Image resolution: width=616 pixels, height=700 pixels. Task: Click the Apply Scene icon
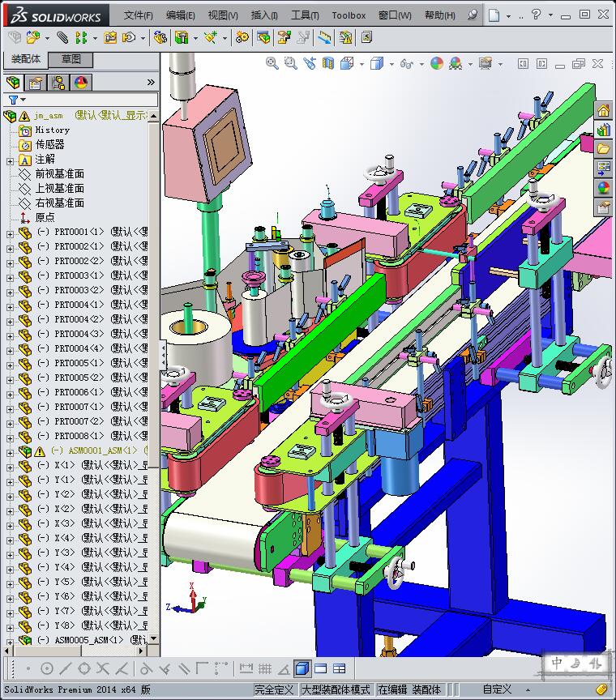456,63
